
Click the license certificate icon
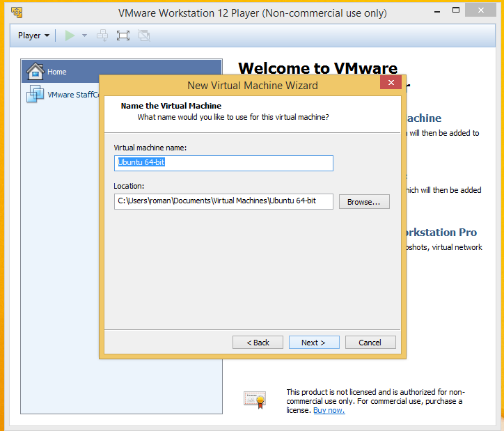tap(255, 400)
